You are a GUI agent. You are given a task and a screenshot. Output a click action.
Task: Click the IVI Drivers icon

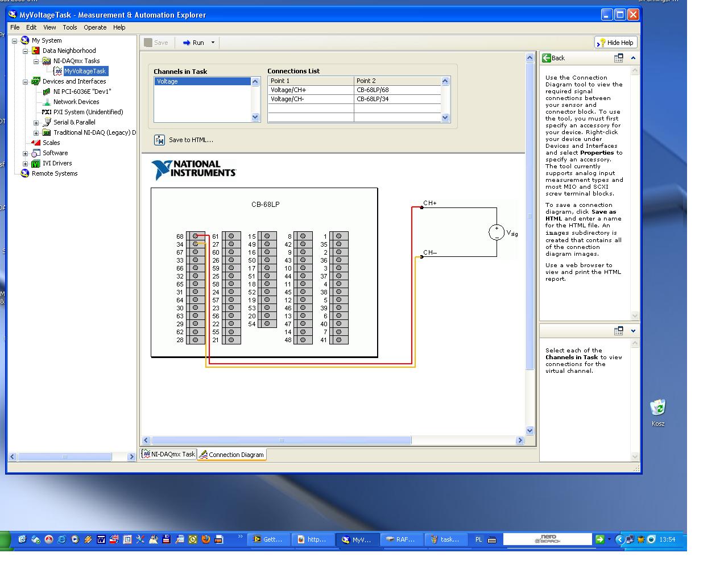coord(36,163)
